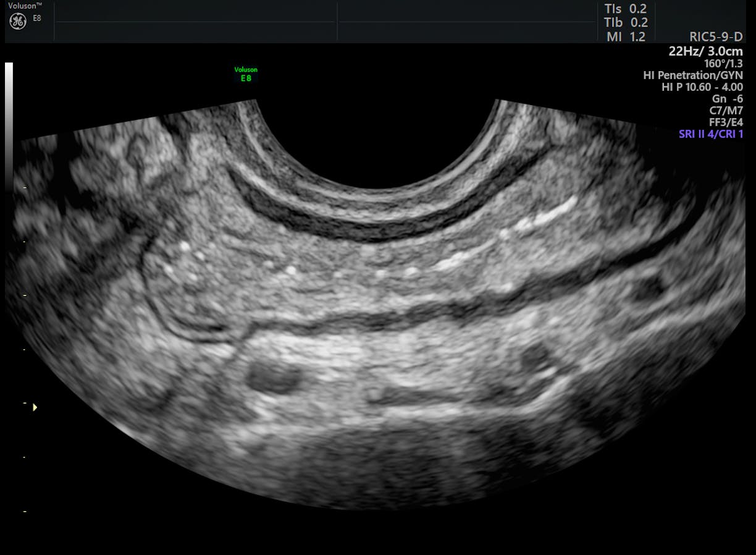
Task: Select the 22Hz/ 3.0cm frame rate readout
Action: click(x=705, y=51)
